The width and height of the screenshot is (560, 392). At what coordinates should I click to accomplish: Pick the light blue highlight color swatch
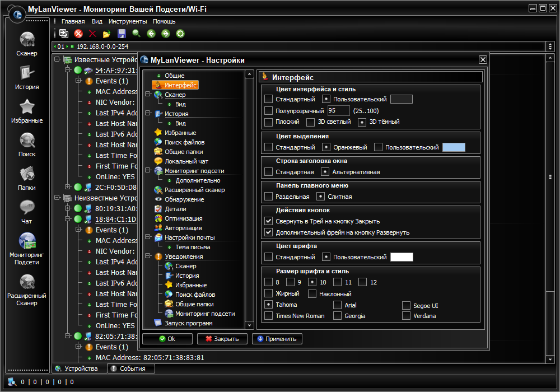tap(454, 147)
